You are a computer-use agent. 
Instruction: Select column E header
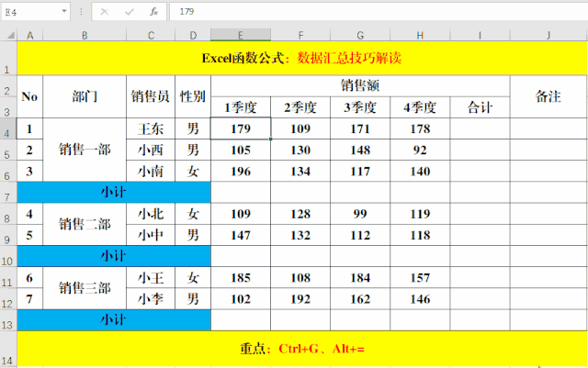[x=241, y=35]
